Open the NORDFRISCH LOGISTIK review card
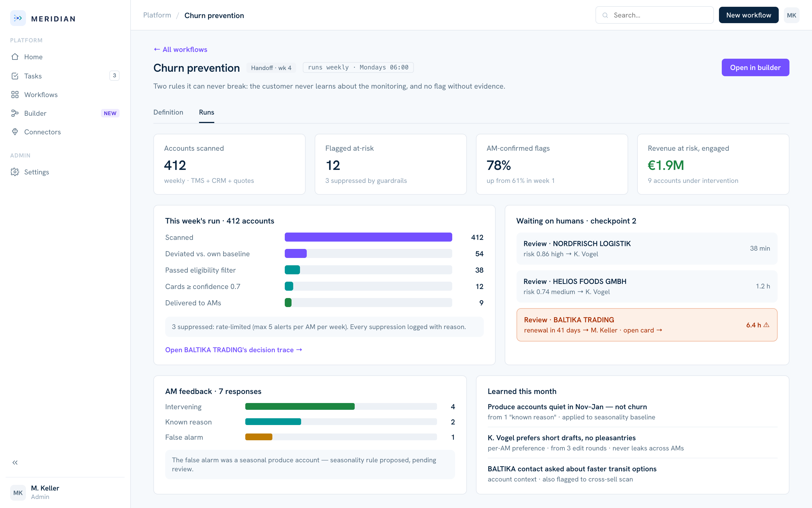Viewport: 812px width, 508px height. click(646, 248)
